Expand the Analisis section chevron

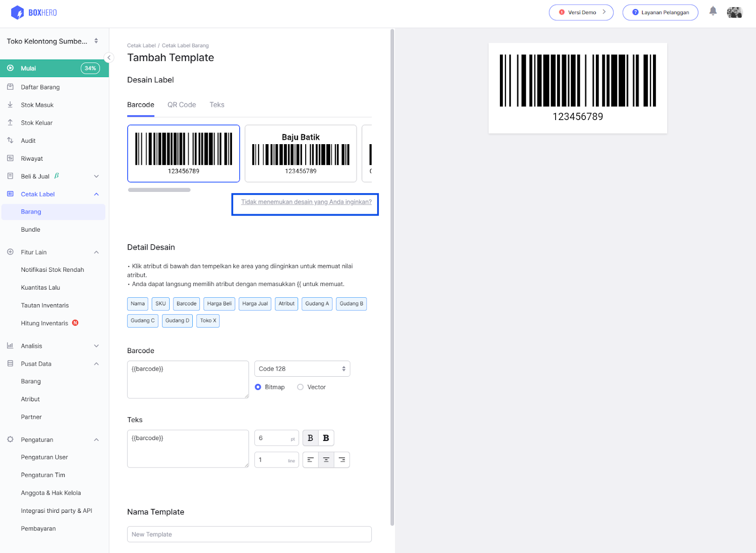point(96,346)
